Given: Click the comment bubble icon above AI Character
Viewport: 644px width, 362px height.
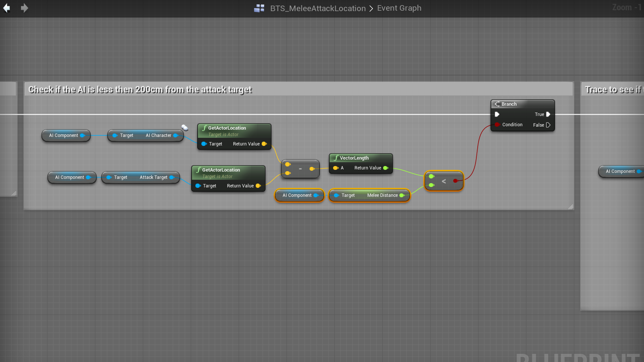Looking at the screenshot, I should click(x=185, y=128).
